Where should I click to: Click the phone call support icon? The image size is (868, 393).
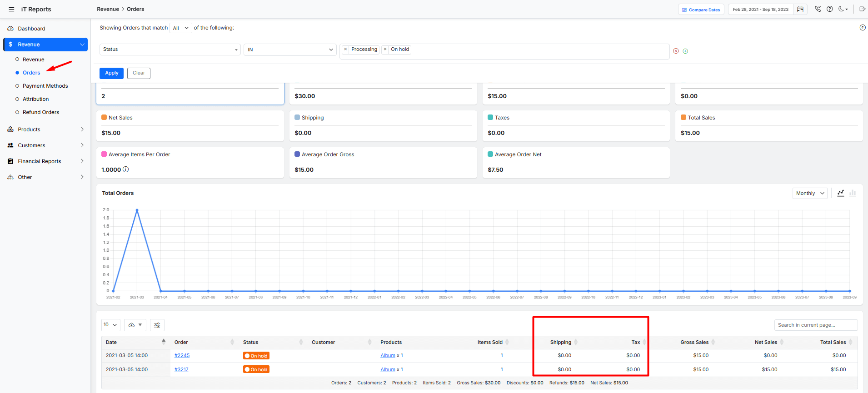click(818, 9)
